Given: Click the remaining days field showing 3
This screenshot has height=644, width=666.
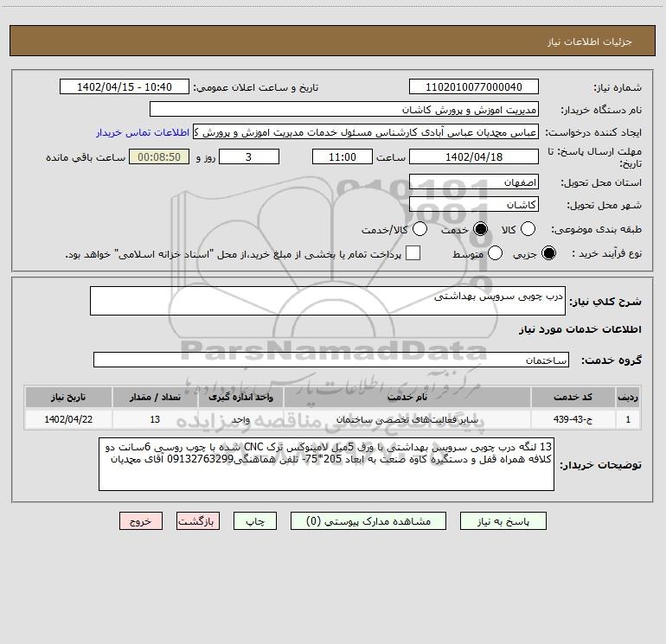Looking at the screenshot, I should 249,156.
